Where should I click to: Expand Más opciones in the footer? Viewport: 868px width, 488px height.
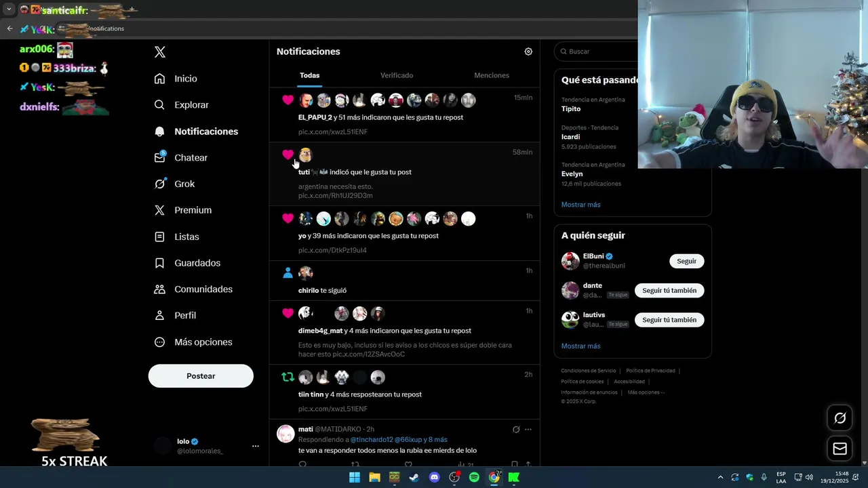pos(646,392)
